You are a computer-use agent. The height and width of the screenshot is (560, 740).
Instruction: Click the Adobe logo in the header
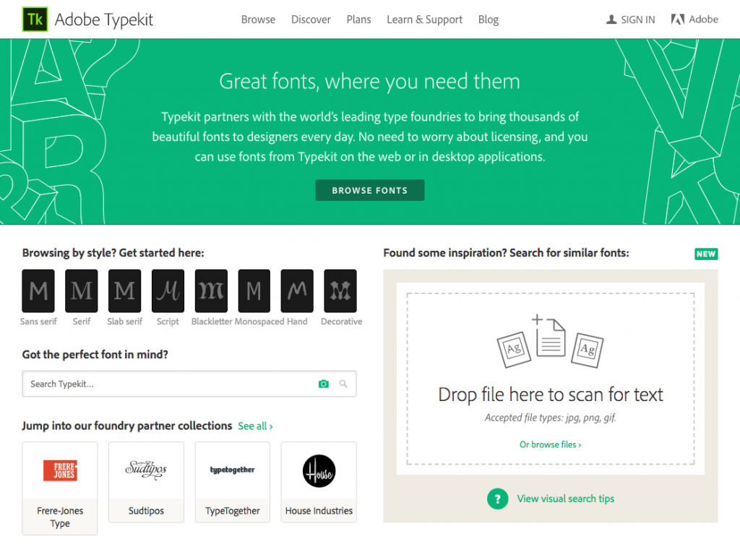[678, 20]
